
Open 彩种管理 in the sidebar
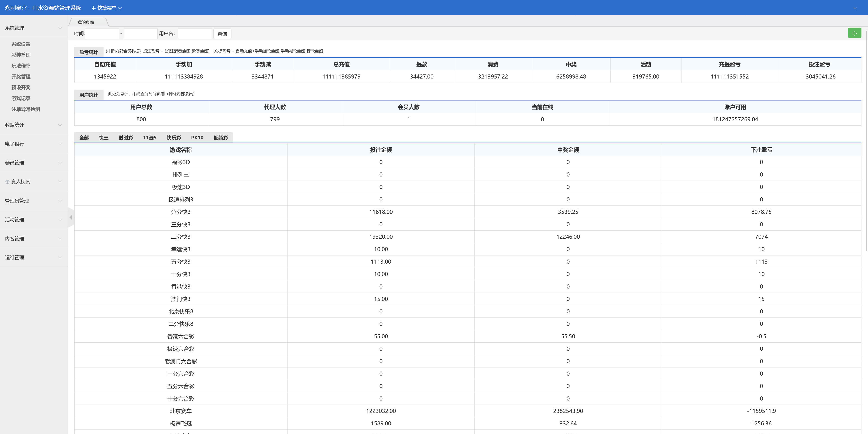(21, 55)
